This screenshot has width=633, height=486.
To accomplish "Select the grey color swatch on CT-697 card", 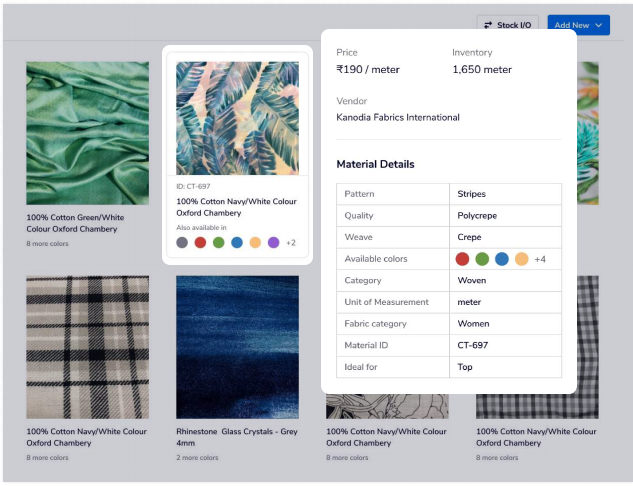I will pos(182,243).
